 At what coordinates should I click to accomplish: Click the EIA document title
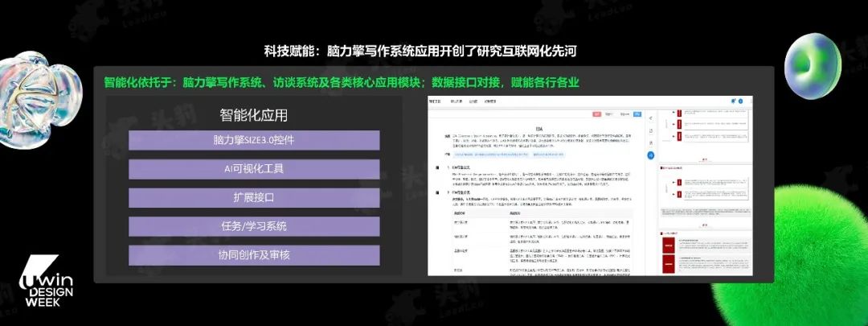(x=539, y=129)
